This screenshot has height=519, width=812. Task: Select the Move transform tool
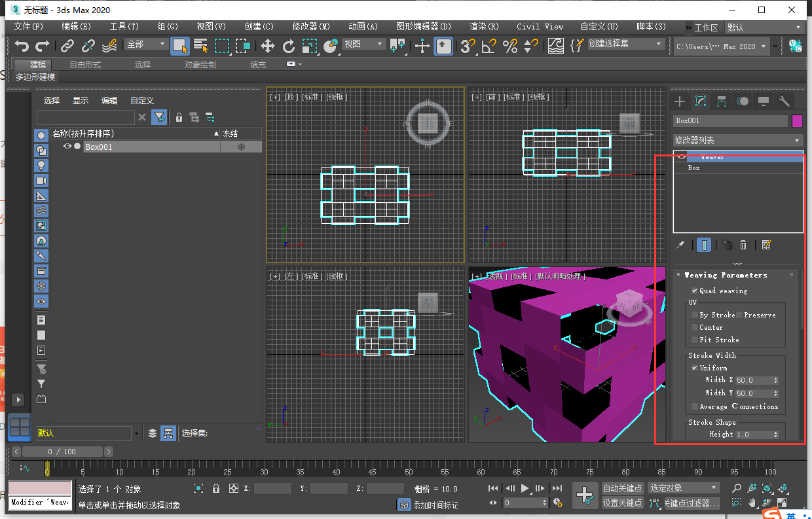(x=267, y=46)
